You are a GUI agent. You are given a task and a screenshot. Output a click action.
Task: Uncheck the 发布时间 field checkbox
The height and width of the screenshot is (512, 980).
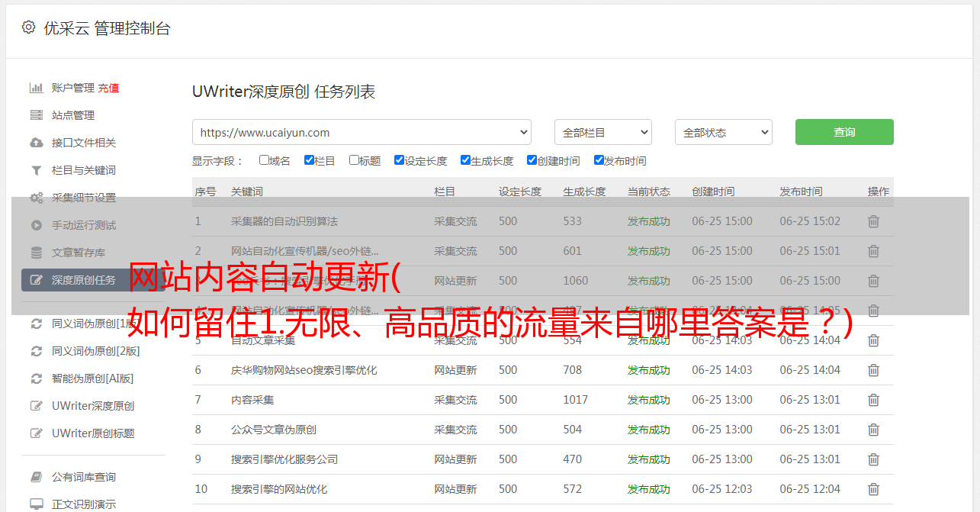click(599, 160)
